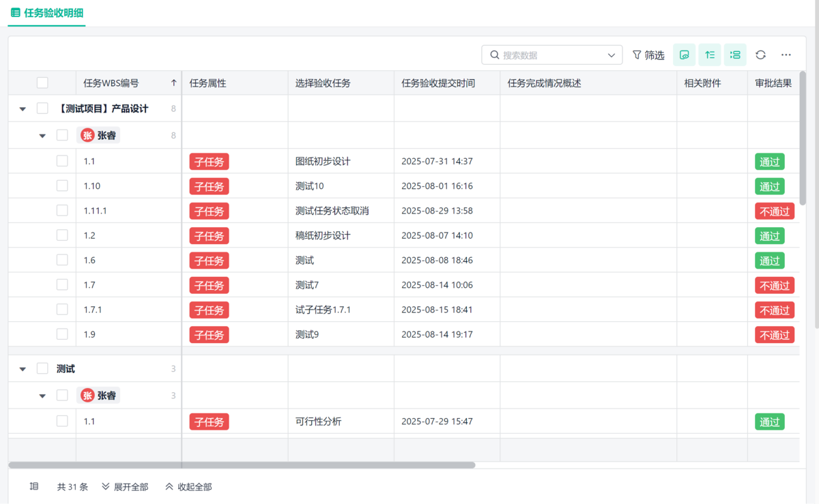Click the 张睿 avatar under 【测试项目】产品设计
Image resolution: width=819 pixels, height=504 pixels.
coord(87,136)
